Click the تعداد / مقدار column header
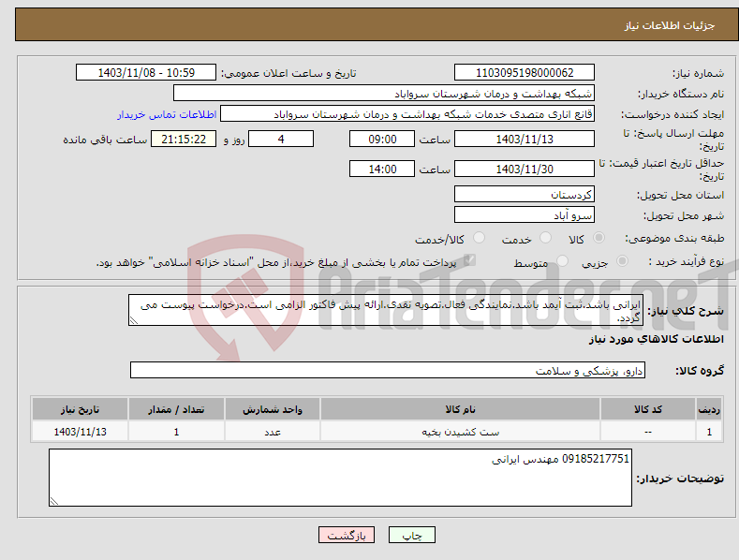739x560 pixels. (176, 409)
